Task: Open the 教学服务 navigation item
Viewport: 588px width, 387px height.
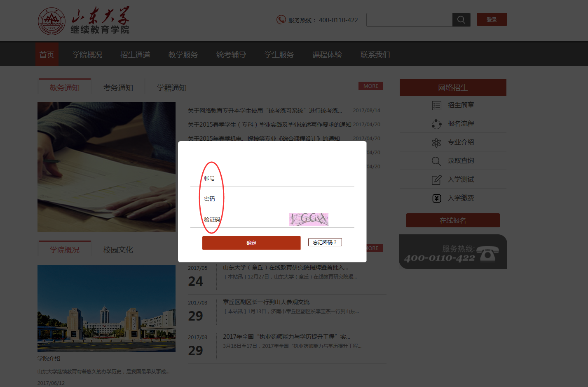Action: click(x=183, y=54)
